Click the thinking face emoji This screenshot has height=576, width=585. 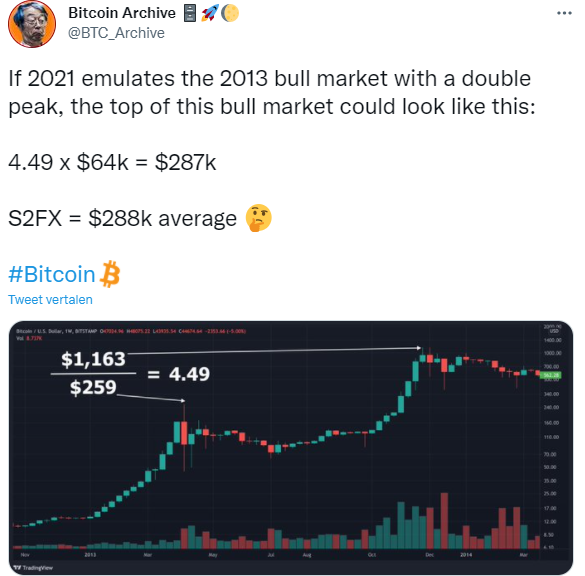258,218
